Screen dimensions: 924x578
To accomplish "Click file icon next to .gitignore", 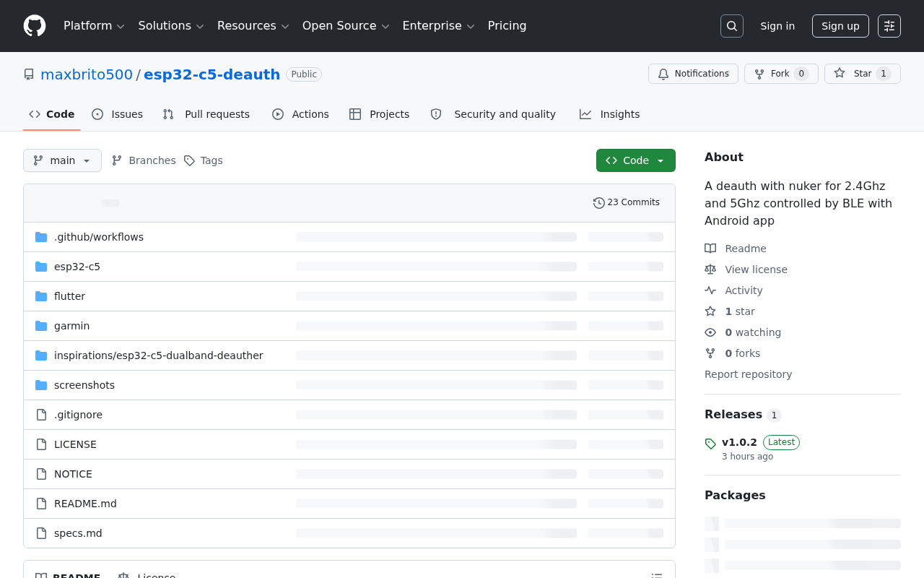I will 41,415.
